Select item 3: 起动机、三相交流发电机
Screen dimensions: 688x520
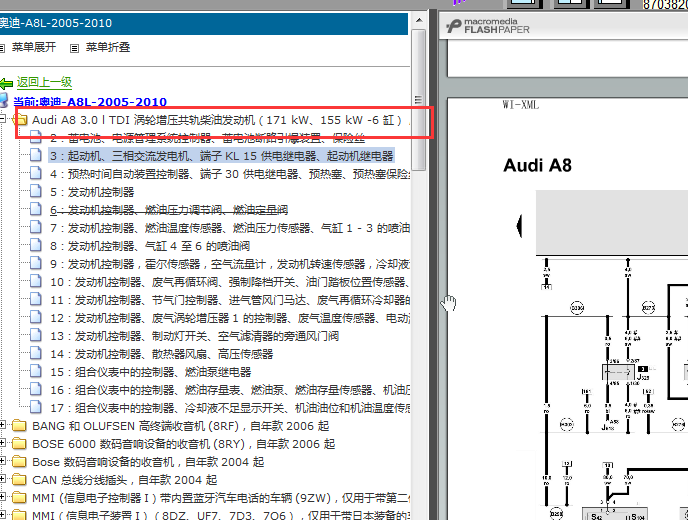coord(221,156)
